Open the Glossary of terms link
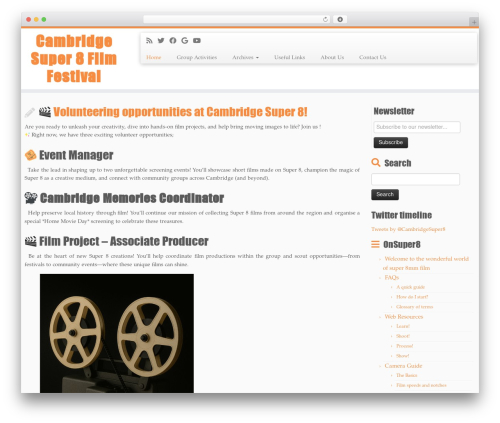 pos(415,307)
